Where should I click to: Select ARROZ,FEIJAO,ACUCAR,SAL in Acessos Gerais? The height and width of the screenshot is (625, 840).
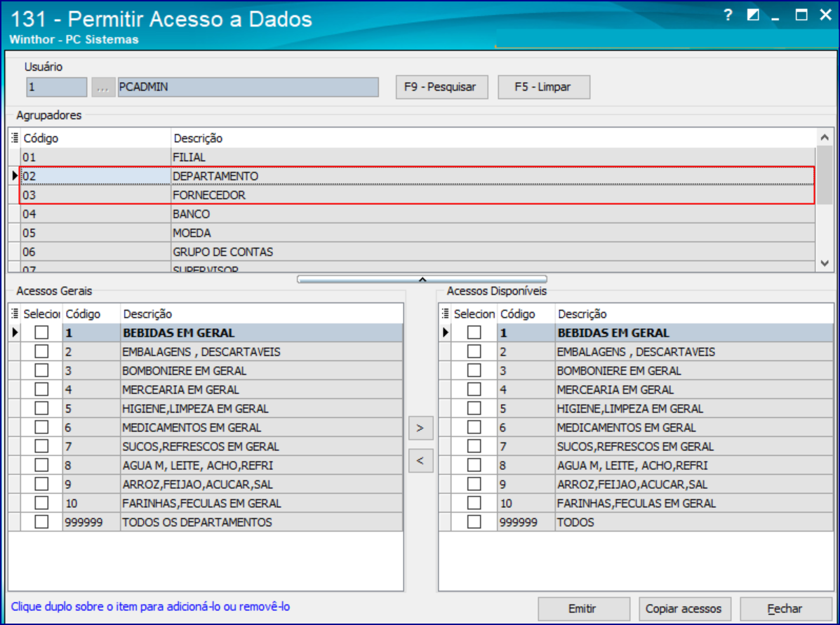pyautogui.click(x=206, y=484)
